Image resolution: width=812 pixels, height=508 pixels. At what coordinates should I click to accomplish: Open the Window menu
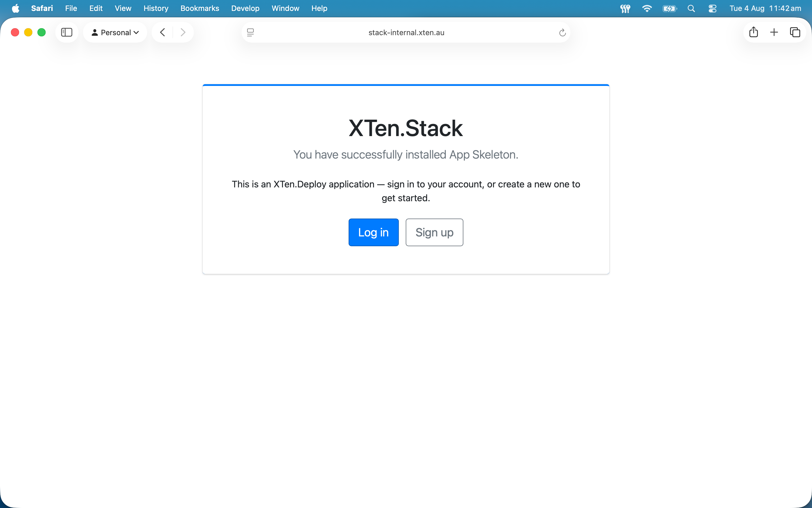pyautogui.click(x=285, y=8)
